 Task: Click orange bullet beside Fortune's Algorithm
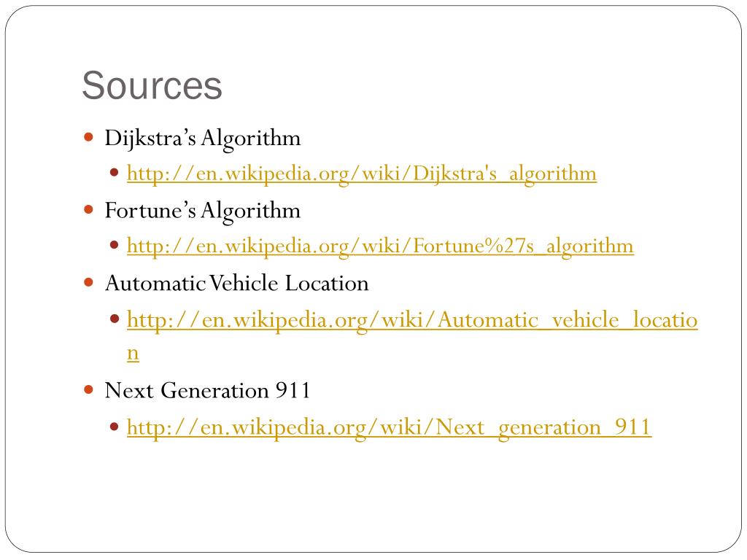coord(88,209)
